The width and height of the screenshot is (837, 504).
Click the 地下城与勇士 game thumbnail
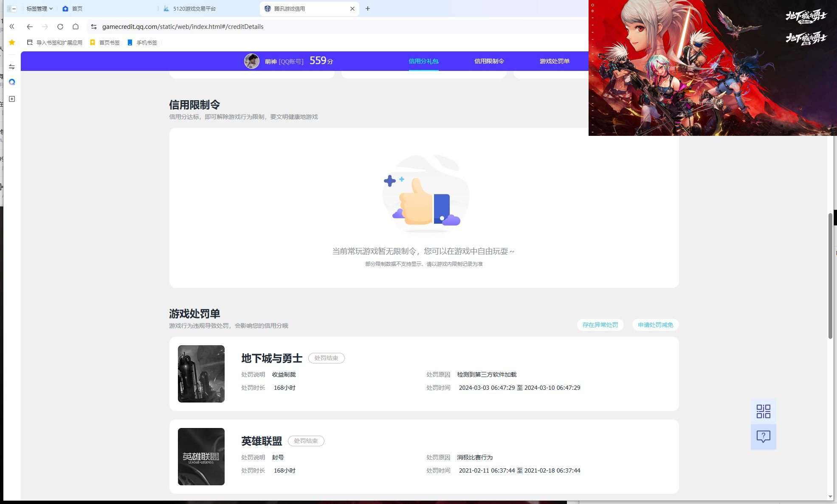pos(201,374)
